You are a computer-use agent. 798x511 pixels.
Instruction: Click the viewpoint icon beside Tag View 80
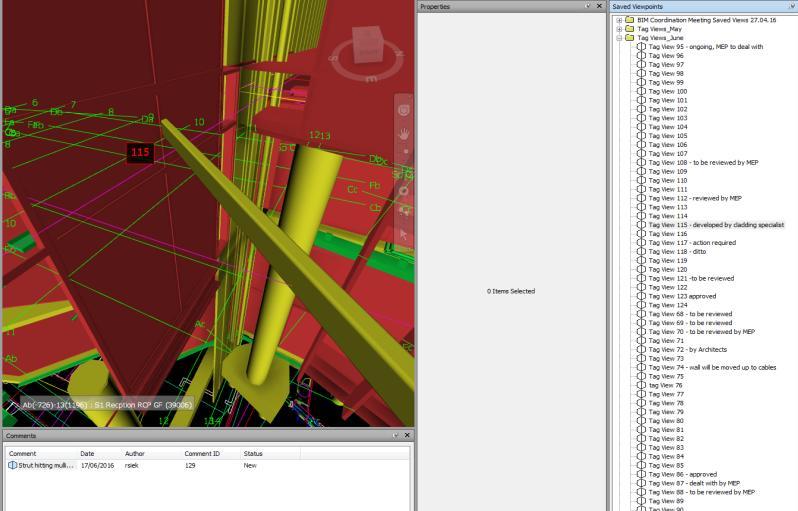(641, 421)
